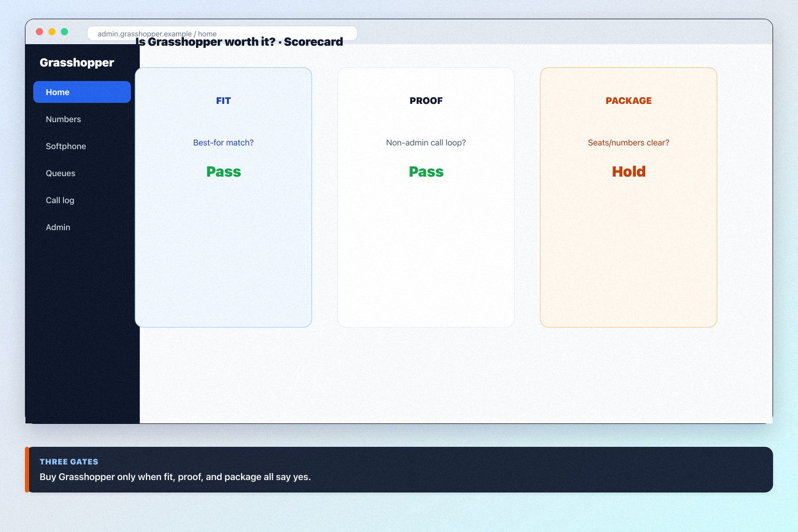
Task: Open the Home sidebar item
Action: point(82,92)
